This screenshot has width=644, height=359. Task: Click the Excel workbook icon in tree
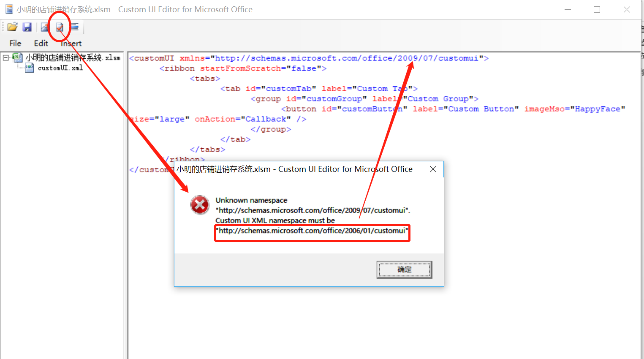17,57
